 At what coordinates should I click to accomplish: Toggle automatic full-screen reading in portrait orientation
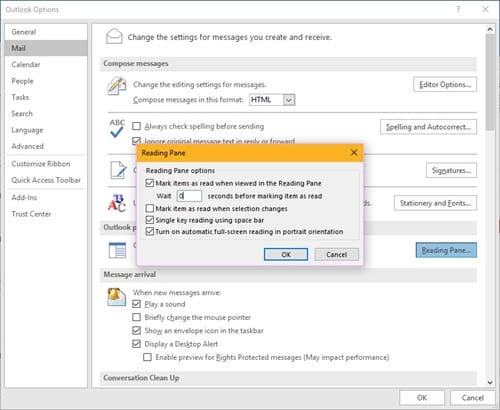point(150,231)
